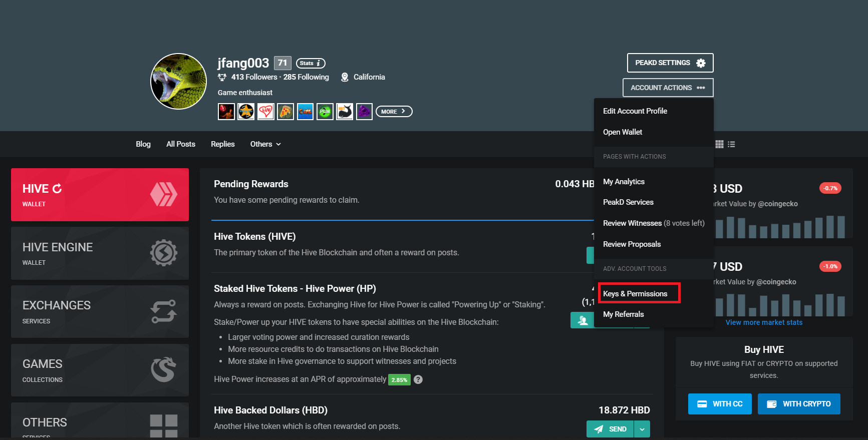Select Edit Account Profile

click(x=635, y=111)
